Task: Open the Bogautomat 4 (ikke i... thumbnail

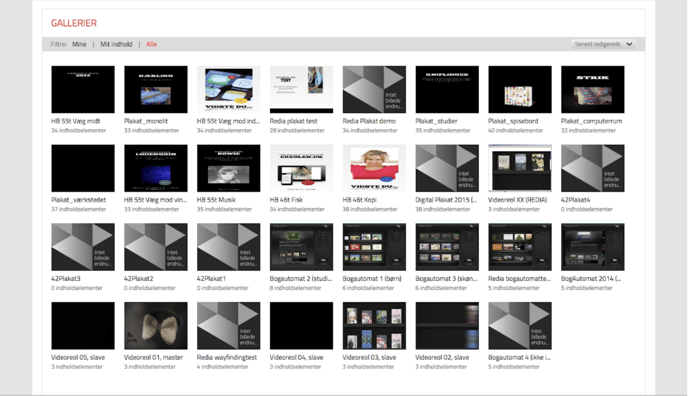Action: tap(520, 326)
